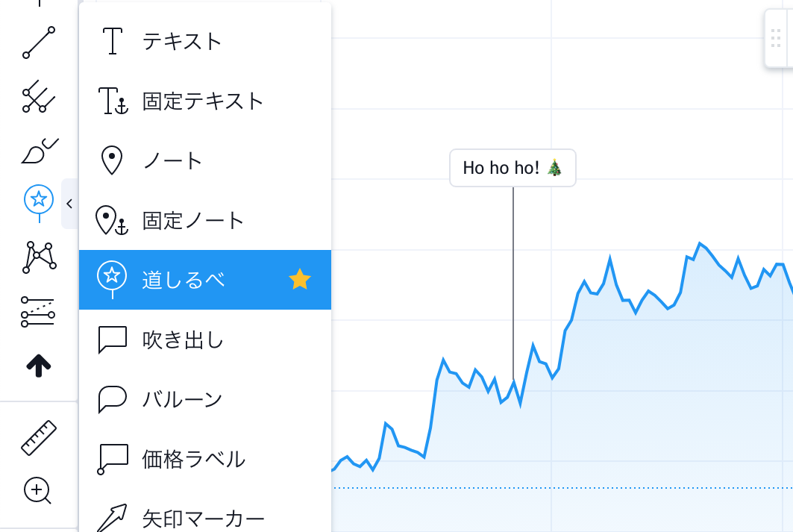Select the XABCD pattern tool
Screen dimensions: 793x532
pos(39,257)
